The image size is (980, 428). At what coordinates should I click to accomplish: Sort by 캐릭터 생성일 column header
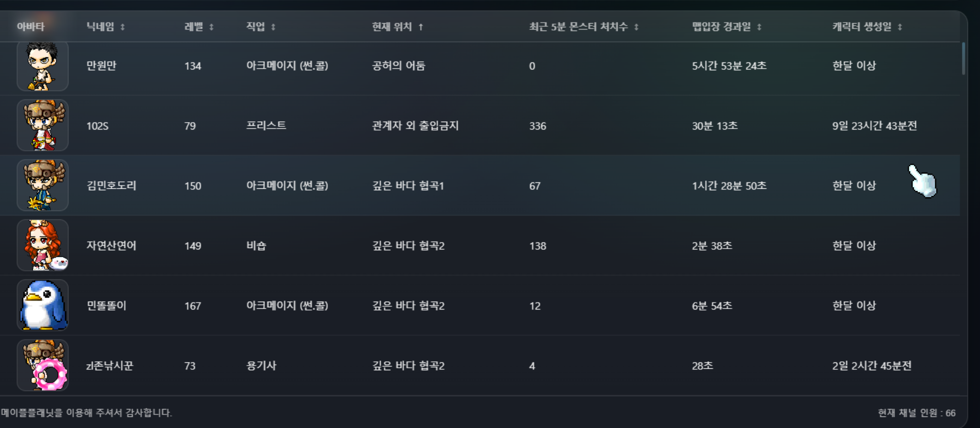[862, 27]
